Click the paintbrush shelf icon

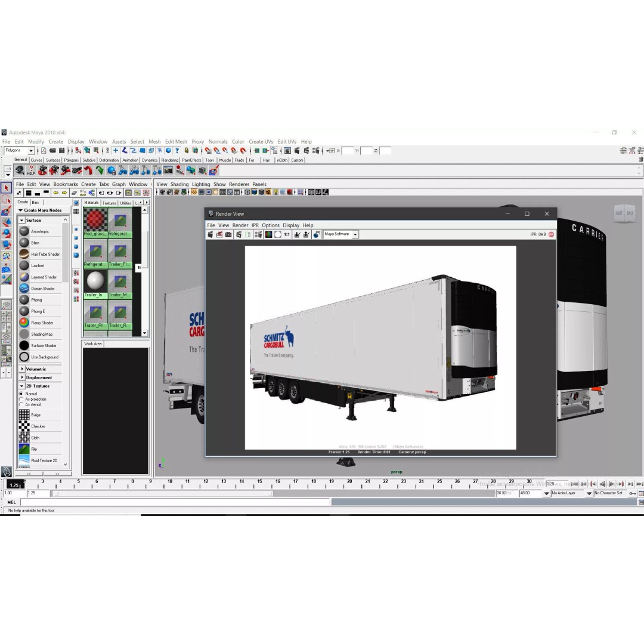click(213, 171)
